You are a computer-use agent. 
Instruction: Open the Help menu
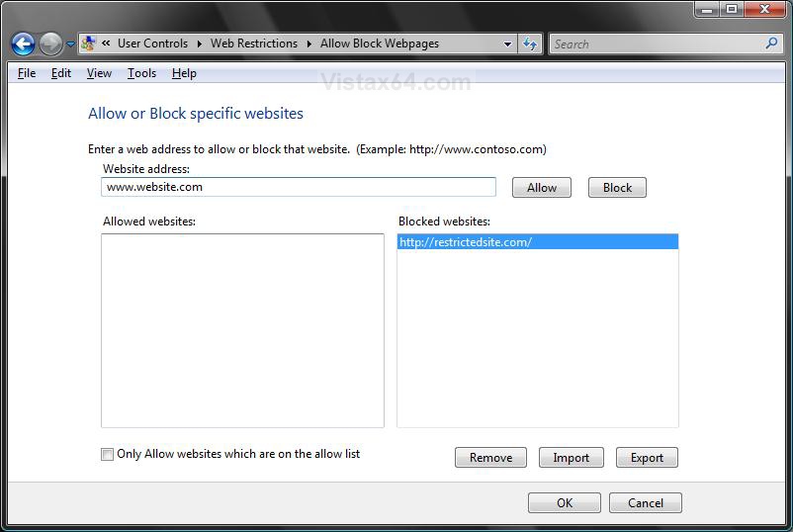tap(184, 73)
